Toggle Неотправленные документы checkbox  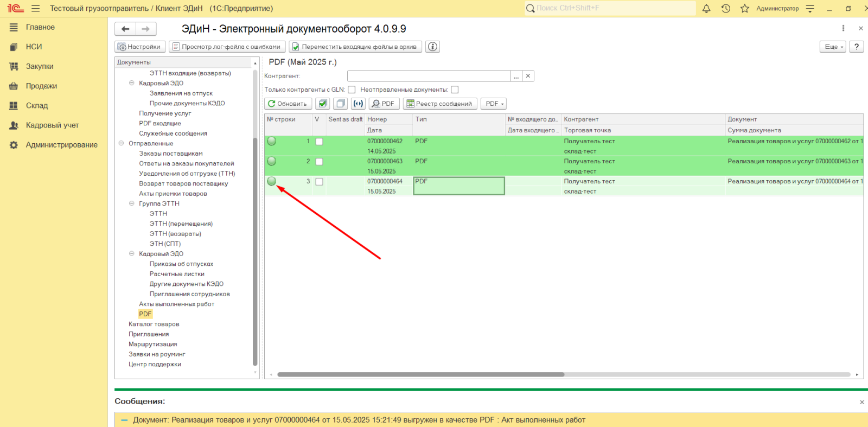pos(455,90)
